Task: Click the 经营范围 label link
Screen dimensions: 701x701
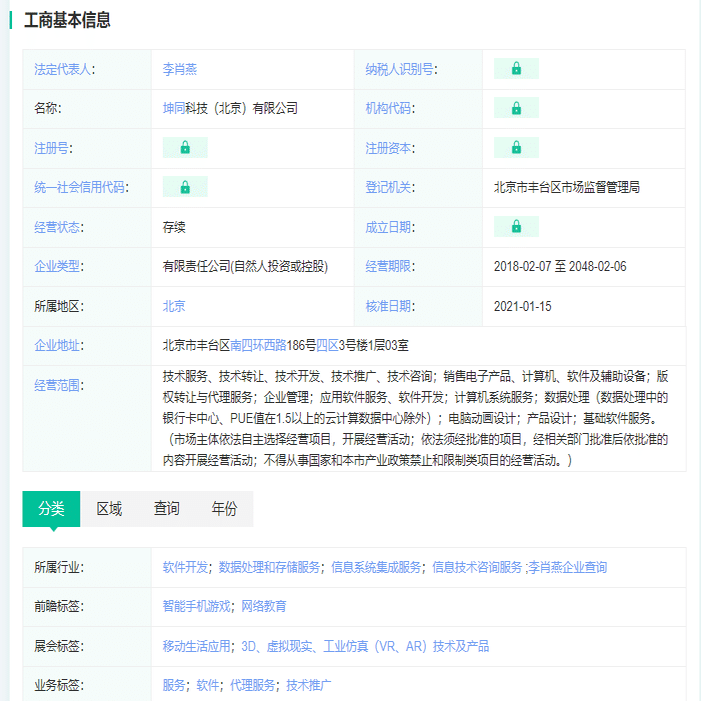Action: [x=57, y=385]
